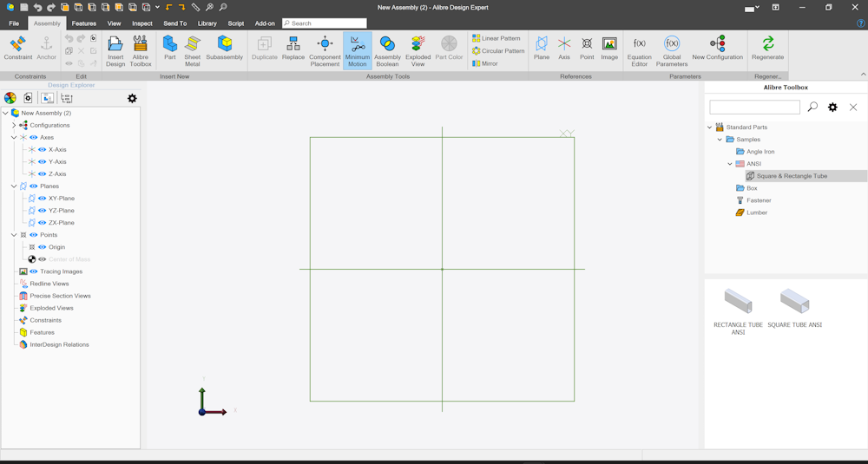Screen dimensions: 868x464
Task: Insert a new Sheet Metal part
Action: 192,51
